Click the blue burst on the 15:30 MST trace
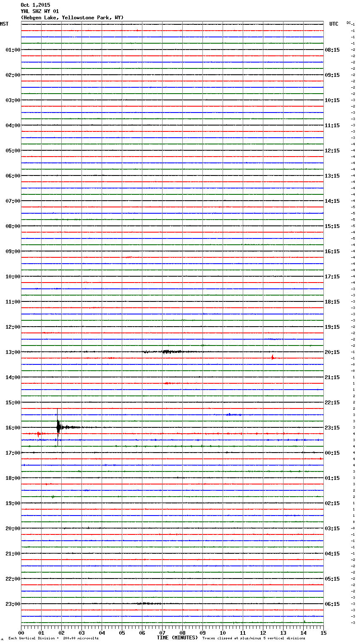 [233, 414]
